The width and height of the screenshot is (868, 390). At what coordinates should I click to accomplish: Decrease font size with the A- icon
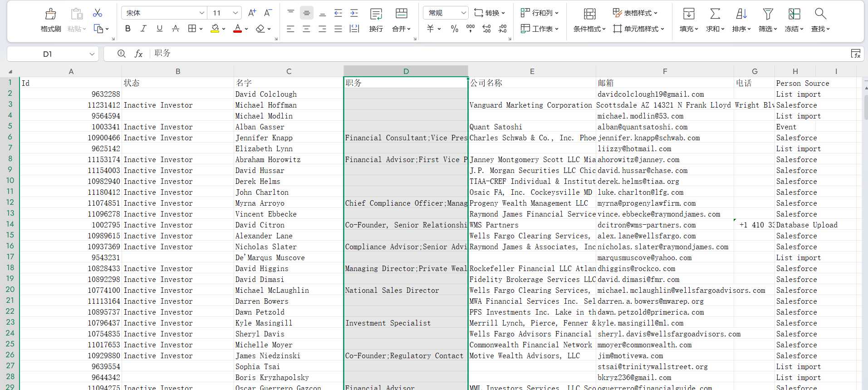tap(268, 13)
